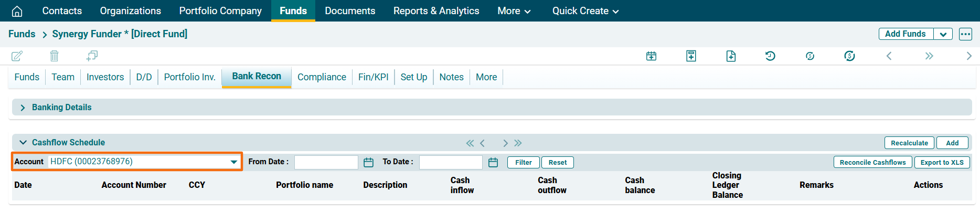Click the add document icon in toolbar
980x212 pixels.
[x=731, y=56]
